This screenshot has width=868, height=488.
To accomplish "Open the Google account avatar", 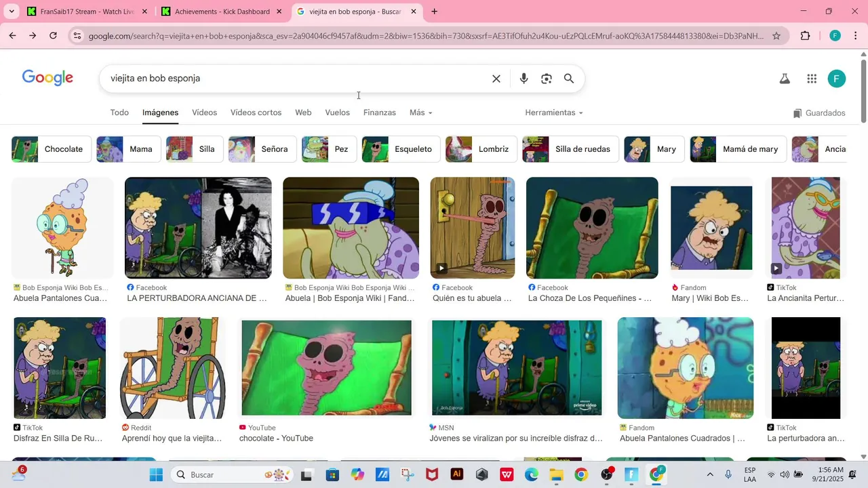I will (x=837, y=79).
